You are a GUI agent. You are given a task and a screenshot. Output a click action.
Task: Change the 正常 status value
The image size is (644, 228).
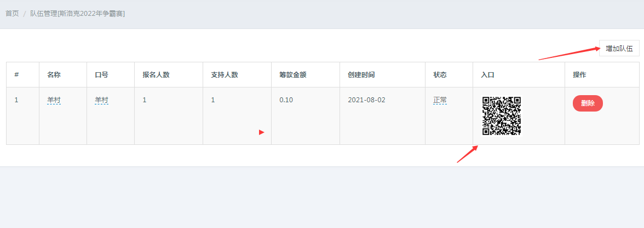point(440,100)
